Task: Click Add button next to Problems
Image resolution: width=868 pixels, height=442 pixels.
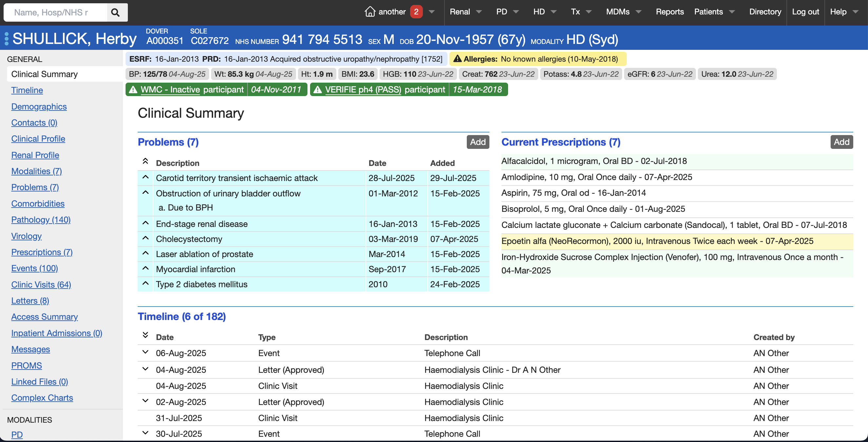Action: tap(478, 142)
